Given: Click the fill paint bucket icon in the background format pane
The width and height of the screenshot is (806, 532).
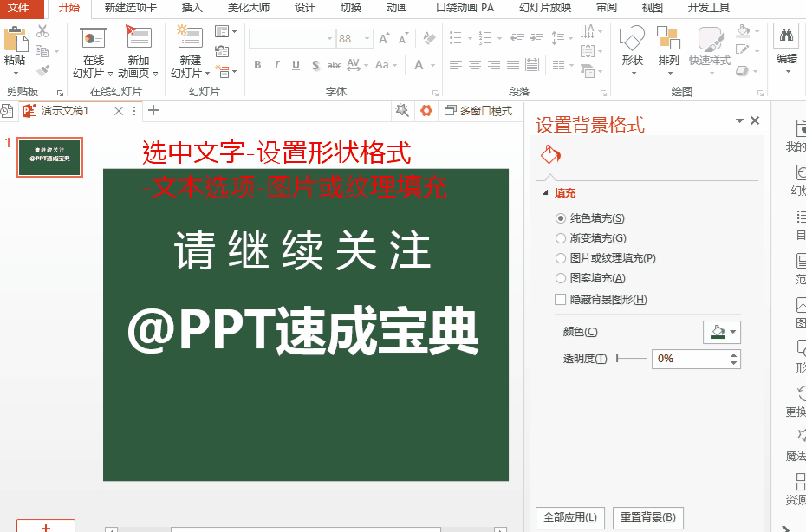Looking at the screenshot, I should click(x=550, y=154).
